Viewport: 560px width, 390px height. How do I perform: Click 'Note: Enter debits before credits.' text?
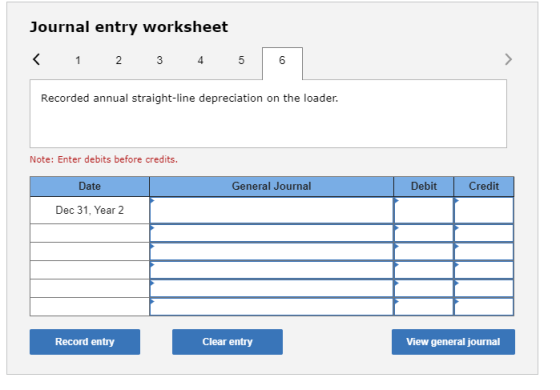click(x=104, y=159)
